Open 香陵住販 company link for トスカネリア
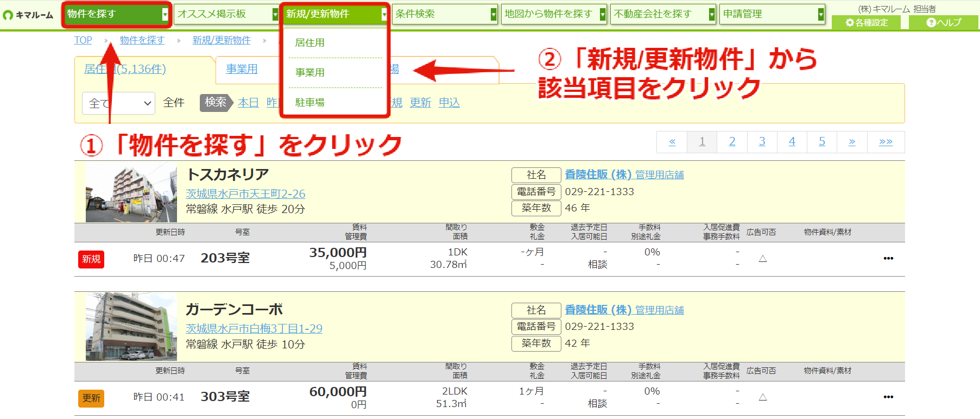Screen dimensions: 980x419 (624, 174)
